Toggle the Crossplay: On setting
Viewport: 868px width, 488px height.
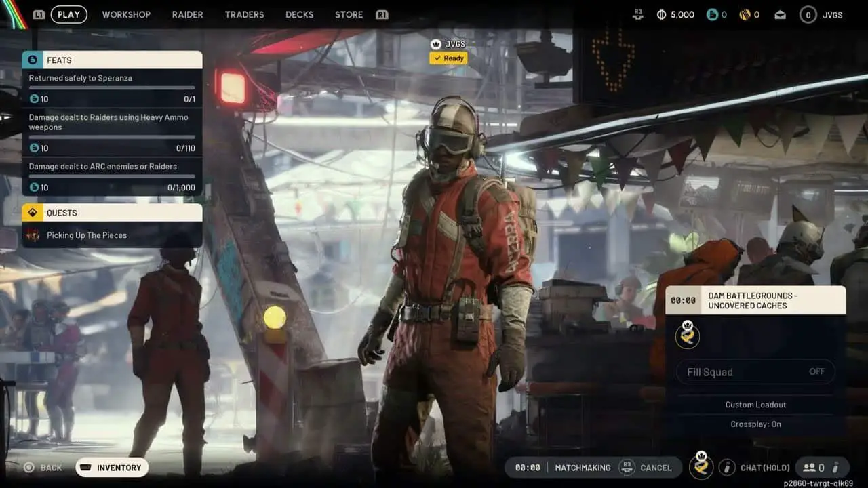(755, 424)
